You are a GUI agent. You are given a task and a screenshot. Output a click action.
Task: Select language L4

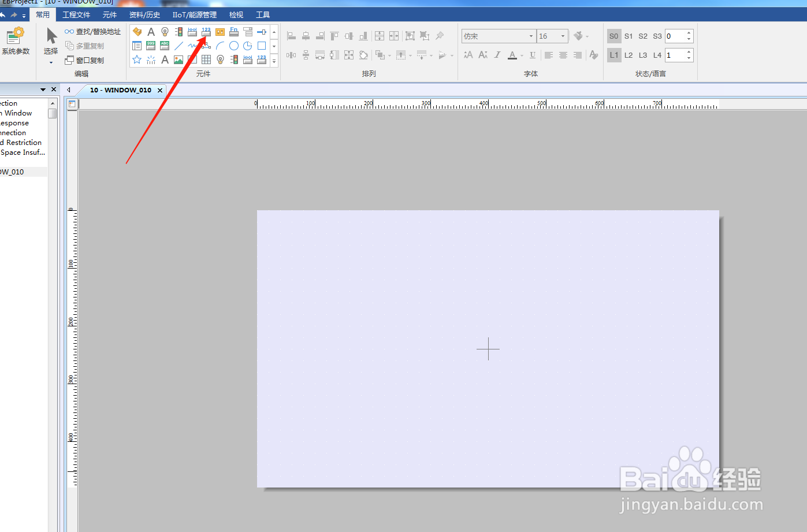coord(657,55)
